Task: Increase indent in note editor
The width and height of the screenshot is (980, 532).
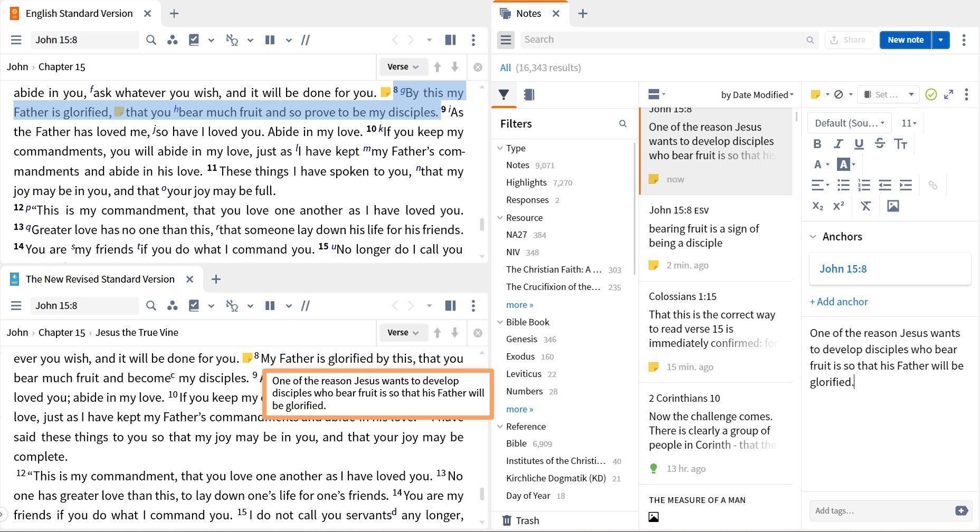Action: pos(906,185)
